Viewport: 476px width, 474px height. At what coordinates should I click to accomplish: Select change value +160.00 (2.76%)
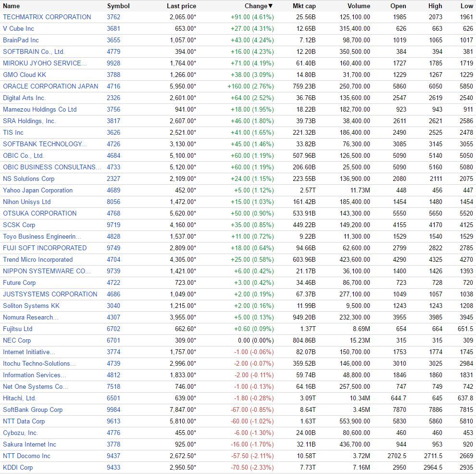[x=251, y=86]
